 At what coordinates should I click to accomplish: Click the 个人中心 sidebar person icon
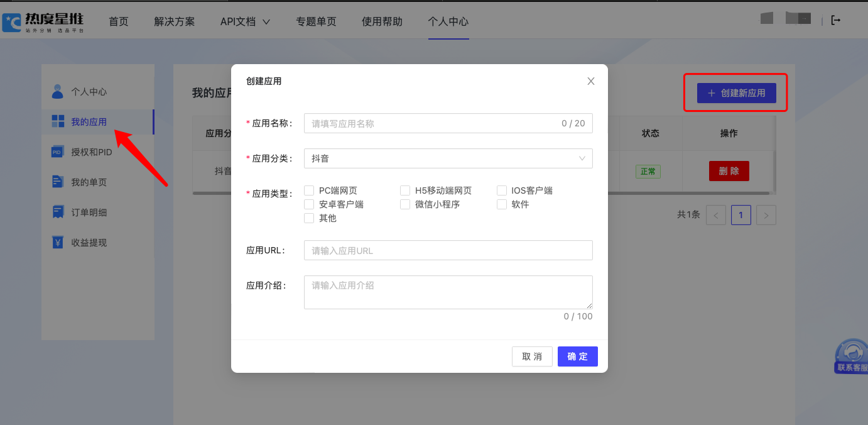point(58,92)
